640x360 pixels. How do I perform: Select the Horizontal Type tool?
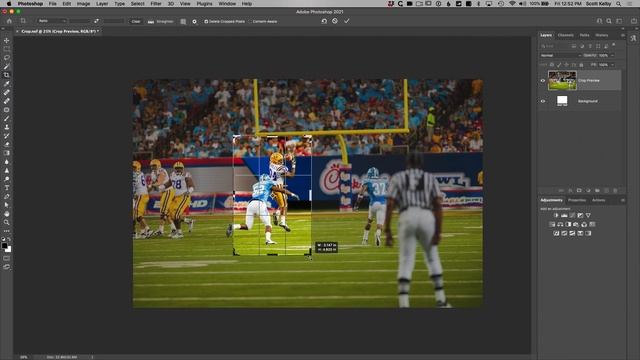[x=7, y=188]
